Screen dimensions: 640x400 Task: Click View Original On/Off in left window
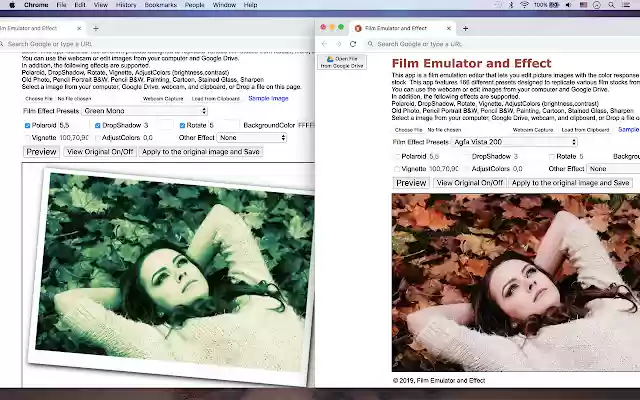pyautogui.click(x=100, y=152)
